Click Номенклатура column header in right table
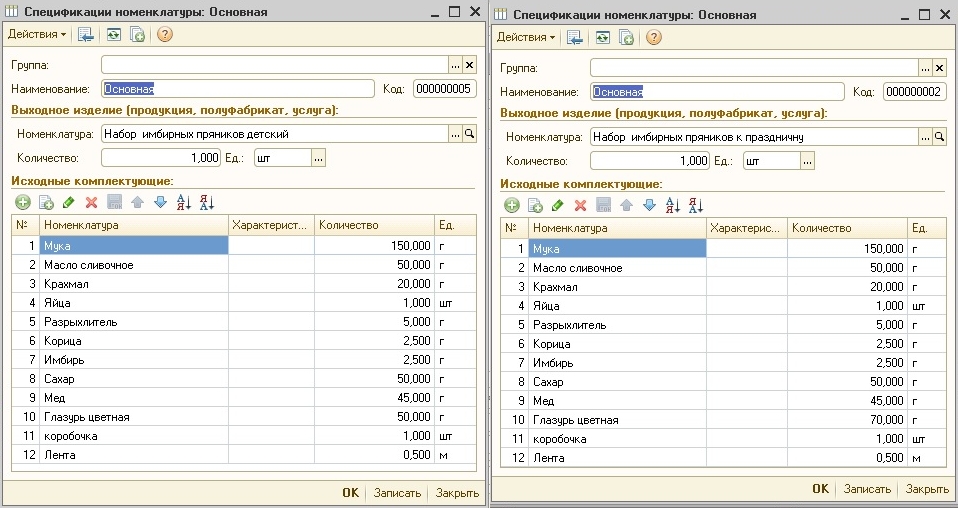Viewport: 958px width, 508px height. point(617,228)
